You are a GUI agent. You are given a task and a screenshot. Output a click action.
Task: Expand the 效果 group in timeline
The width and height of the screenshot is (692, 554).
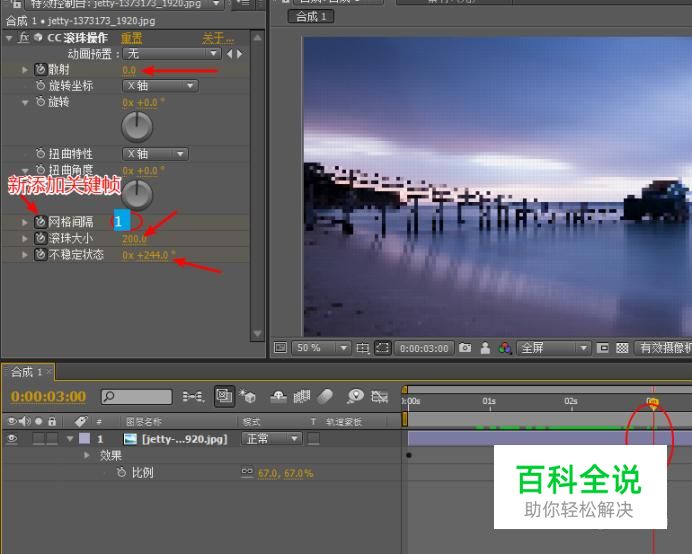(87, 455)
